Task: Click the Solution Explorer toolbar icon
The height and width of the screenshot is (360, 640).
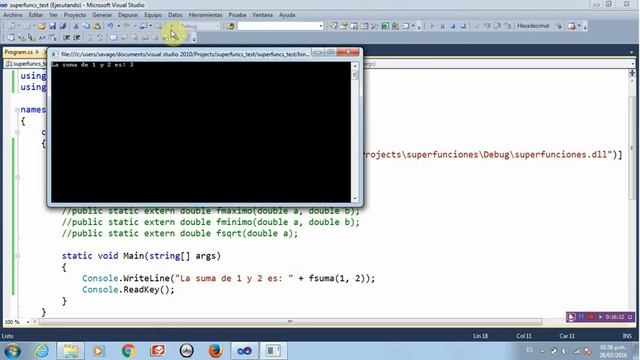Action: pyautogui.click(x=333, y=26)
